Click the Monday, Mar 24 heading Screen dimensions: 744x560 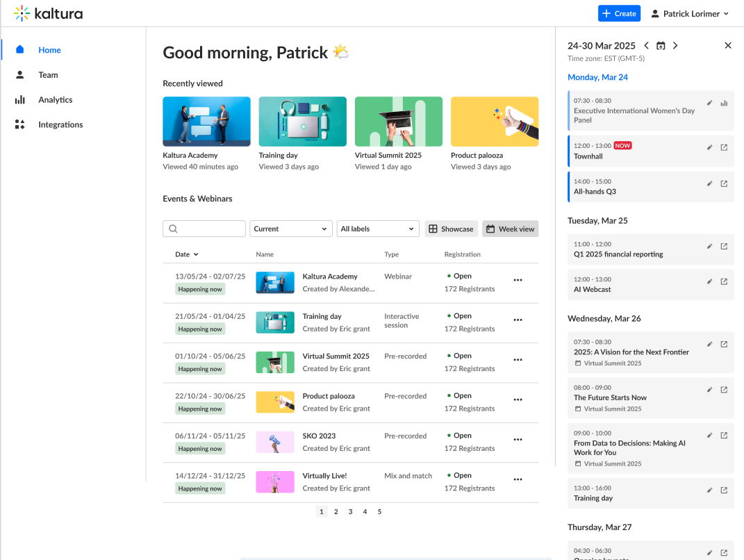pos(597,77)
